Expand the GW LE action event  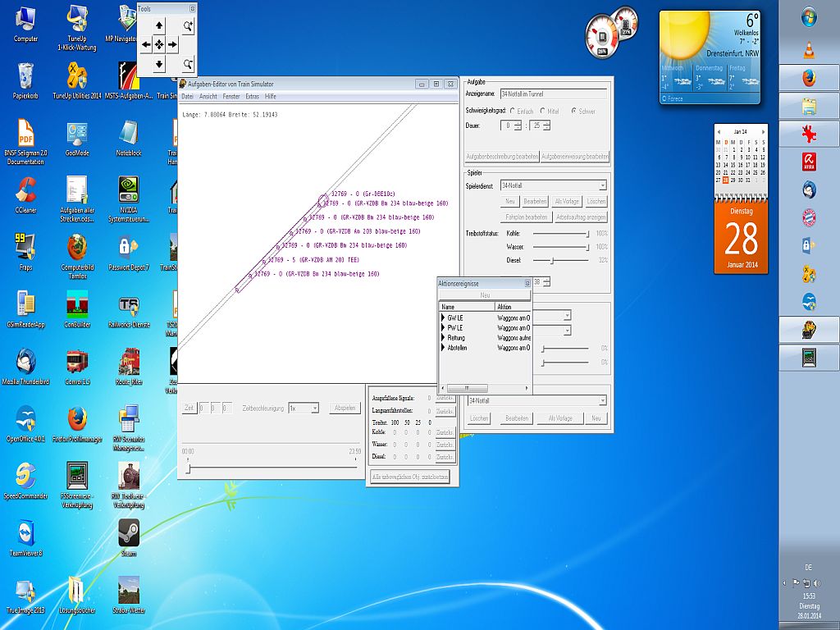click(443, 317)
